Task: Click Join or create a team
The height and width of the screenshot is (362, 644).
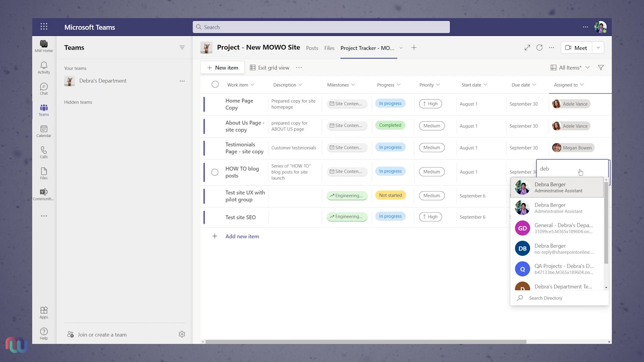Action: pos(97,335)
